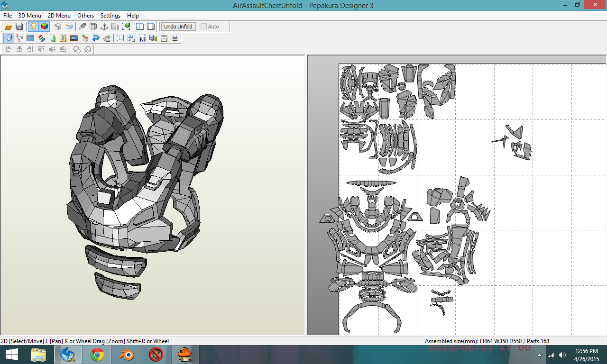This screenshot has width=607, height=364.
Task: Click the green cube fit-to-view icon
Action: point(126,27)
